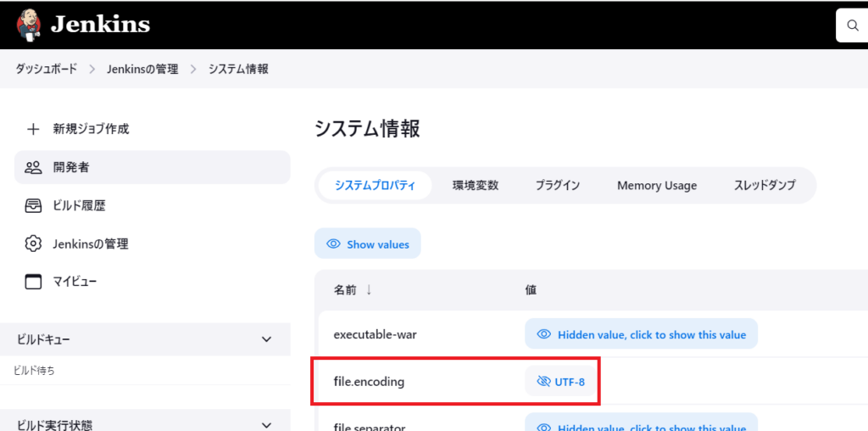Switch to the 環境変数 tab

pos(475,185)
